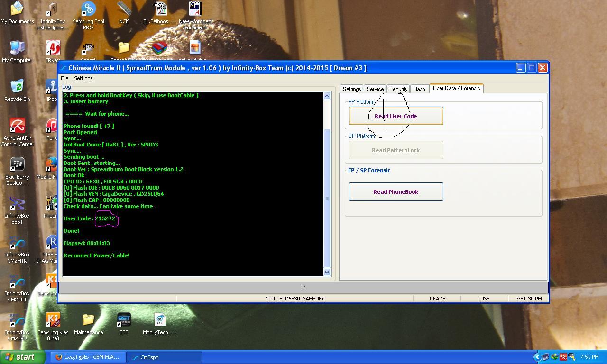Select the NCK desktop icon
The image size is (607, 364).
pos(124,13)
